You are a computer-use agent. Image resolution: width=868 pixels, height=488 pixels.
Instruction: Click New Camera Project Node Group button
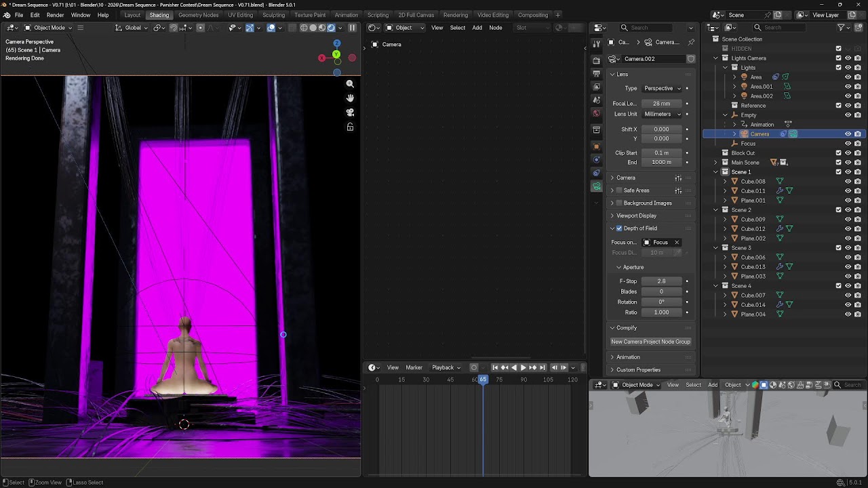(651, 342)
